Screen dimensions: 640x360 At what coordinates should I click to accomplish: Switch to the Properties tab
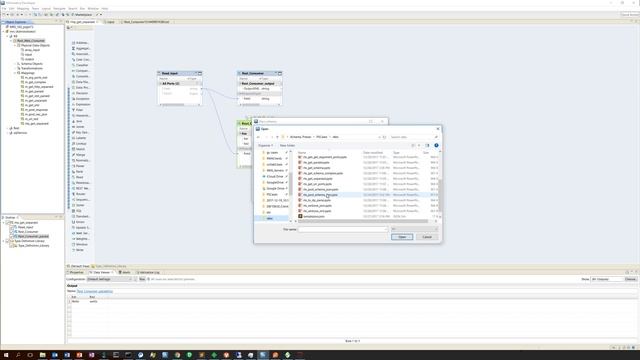(76, 272)
